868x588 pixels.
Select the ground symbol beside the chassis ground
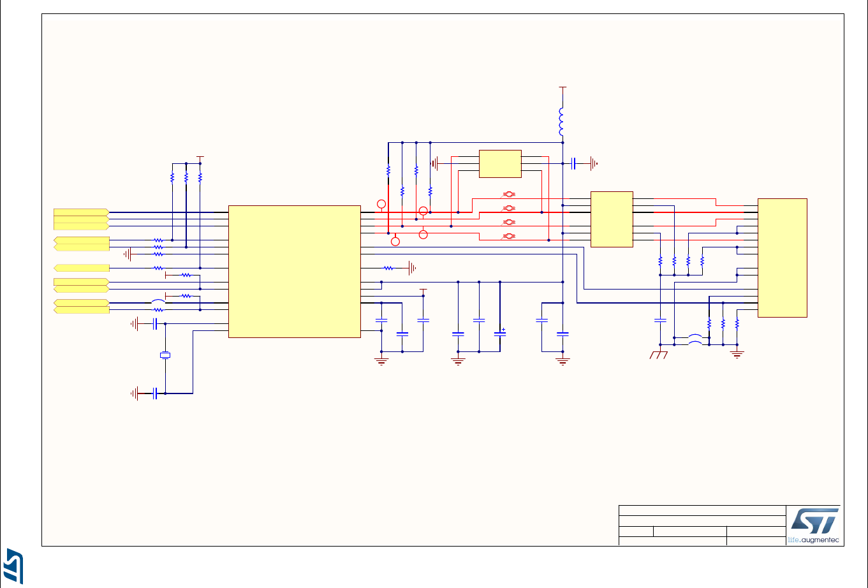[x=737, y=353]
